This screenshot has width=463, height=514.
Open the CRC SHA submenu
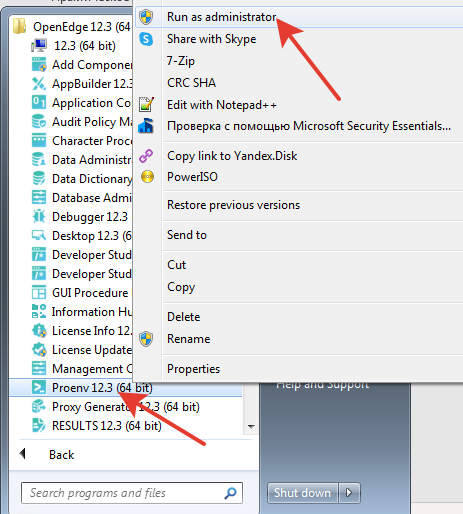[191, 83]
